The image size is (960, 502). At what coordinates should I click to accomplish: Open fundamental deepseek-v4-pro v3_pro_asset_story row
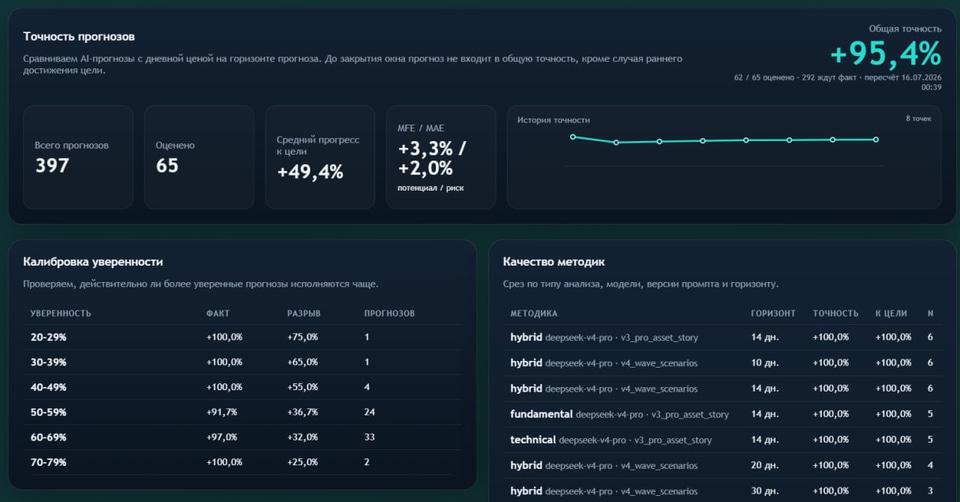coord(722,414)
